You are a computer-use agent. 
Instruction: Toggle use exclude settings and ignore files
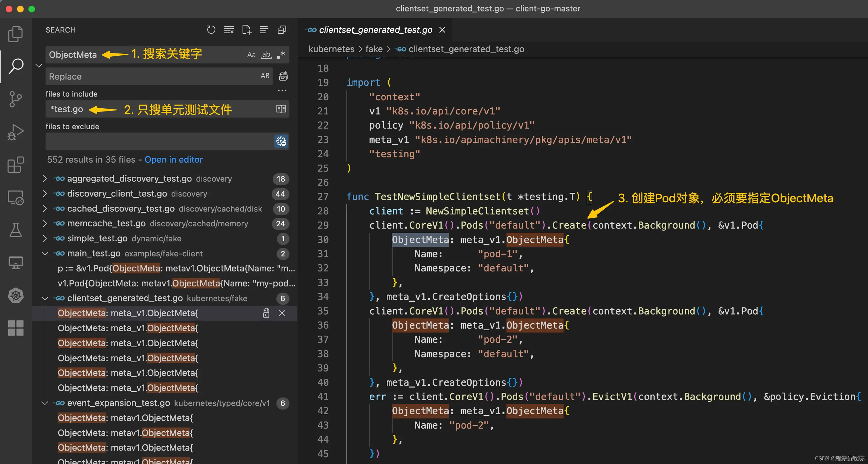pos(281,141)
